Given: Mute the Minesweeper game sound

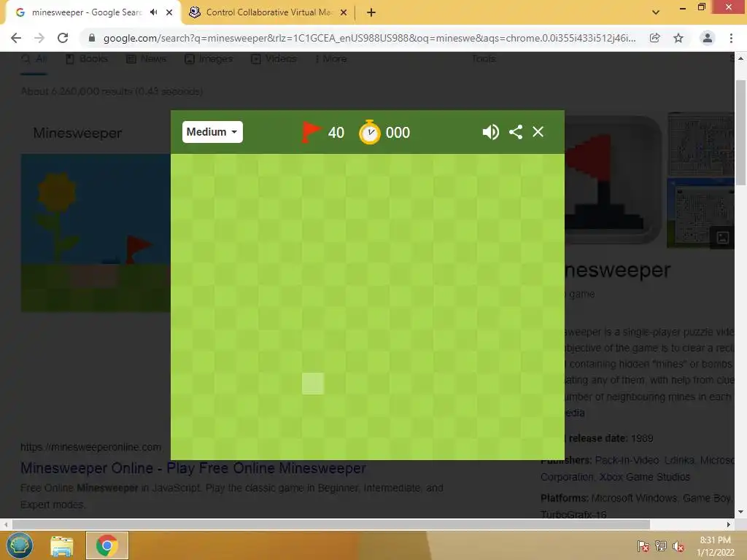Looking at the screenshot, I should [x=490, y=132].
